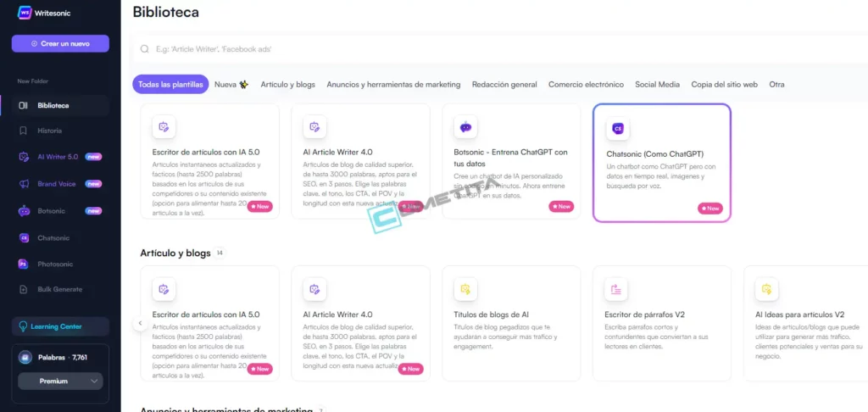Viewport: 868px width, 412px height.
Task: Click the New Folder label
Action: point(33,81)
